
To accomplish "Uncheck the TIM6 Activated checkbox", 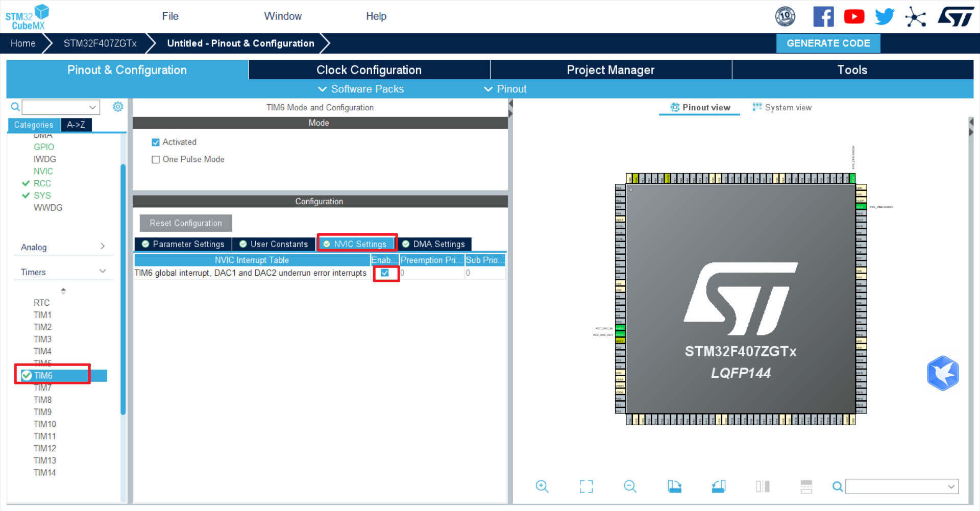I will pyautogui.click(x=156, y=142).
